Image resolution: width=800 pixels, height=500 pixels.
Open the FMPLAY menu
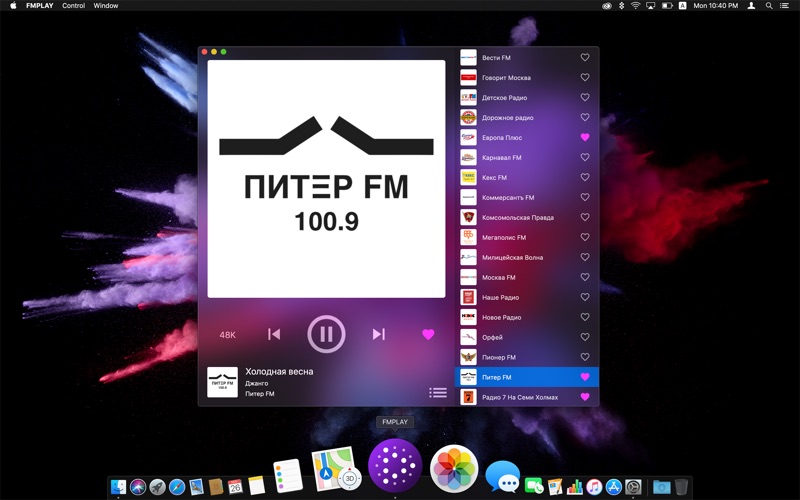[x=40, y=6]
